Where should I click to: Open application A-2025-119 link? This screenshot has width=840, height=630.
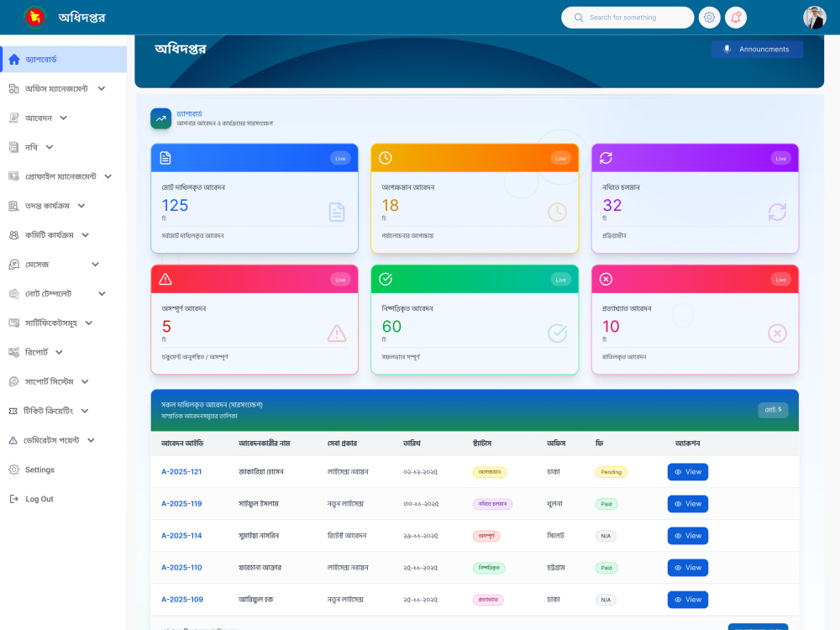(181, 503)
